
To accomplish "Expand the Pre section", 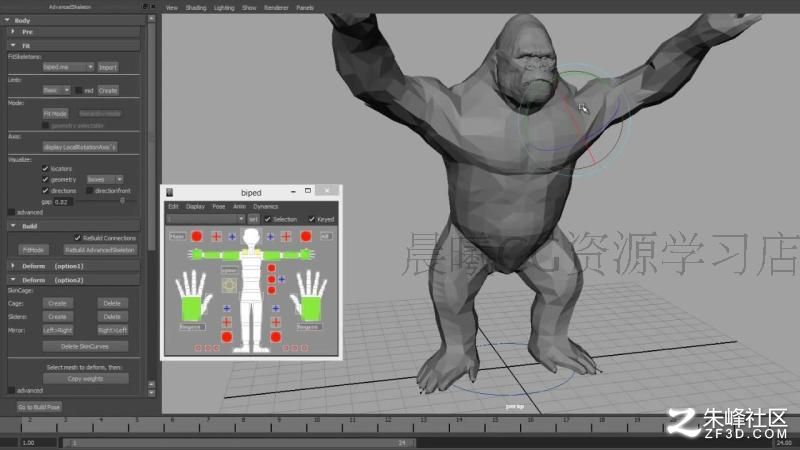I will point(13,32).
